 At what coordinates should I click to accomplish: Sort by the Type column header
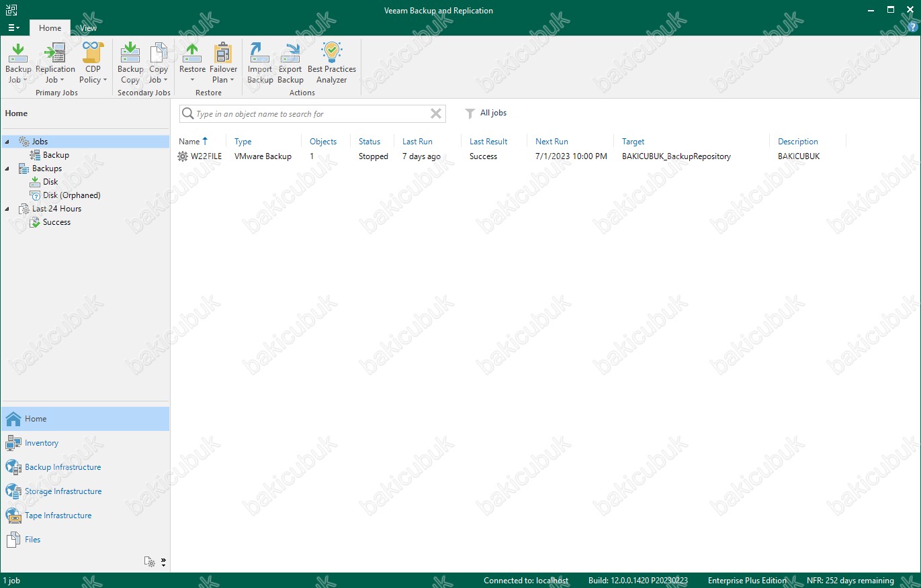[243, 142]
